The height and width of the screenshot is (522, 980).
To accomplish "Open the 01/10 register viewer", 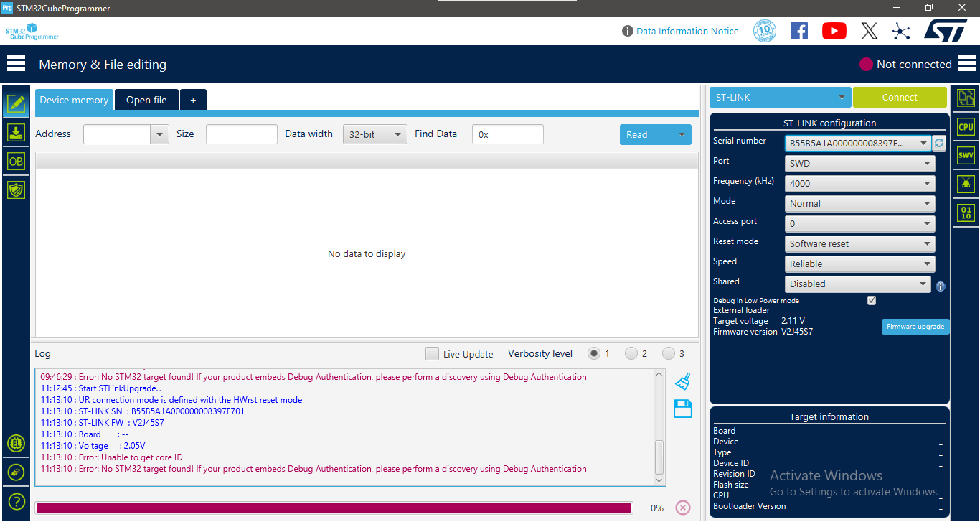I will point(966,213).
